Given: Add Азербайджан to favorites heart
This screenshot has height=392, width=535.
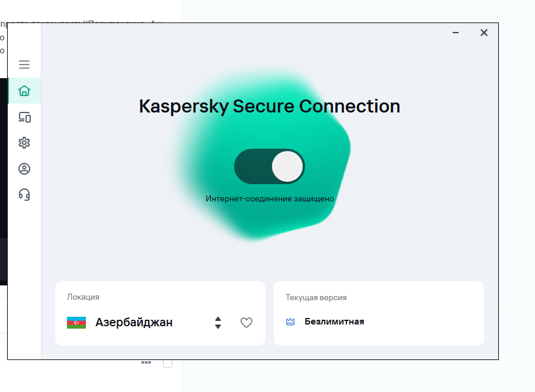Looking at the screenshot, I should [x=246, y=323].
